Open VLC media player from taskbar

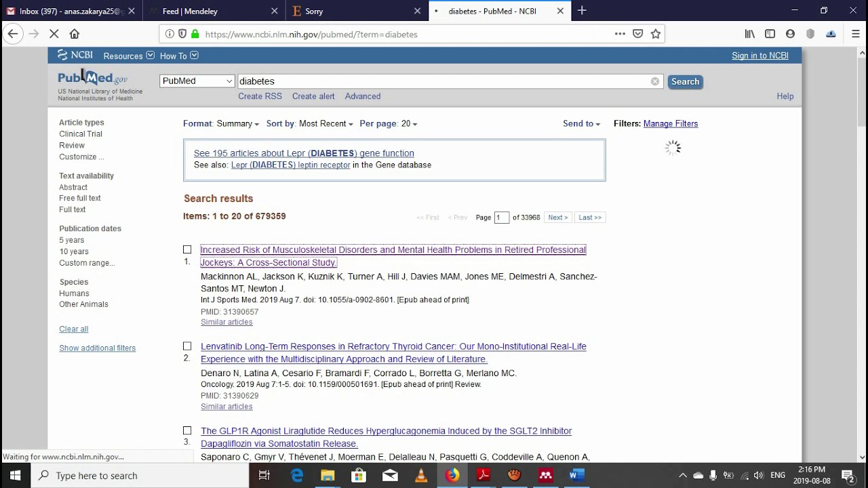click(421, 475)
